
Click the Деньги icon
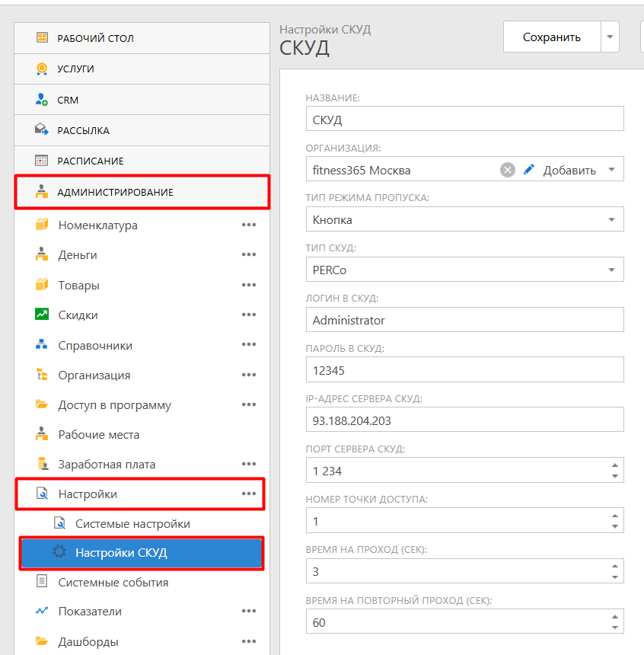42,254
